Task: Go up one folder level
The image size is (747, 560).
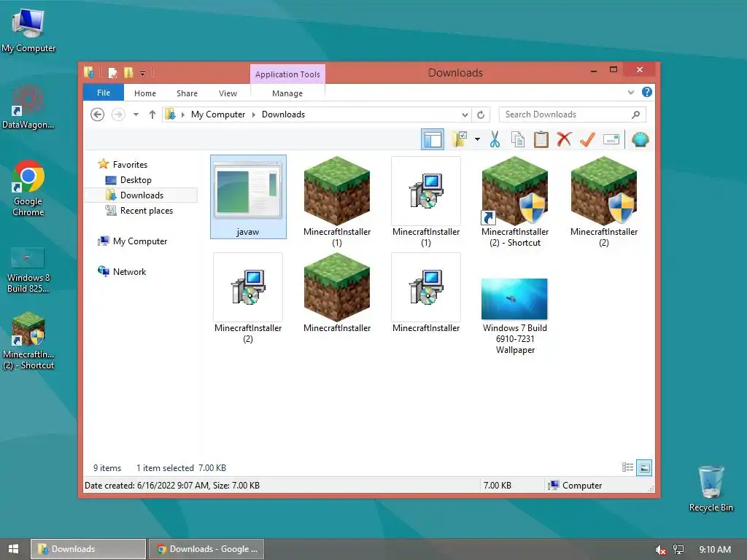Action: point(152,114)
